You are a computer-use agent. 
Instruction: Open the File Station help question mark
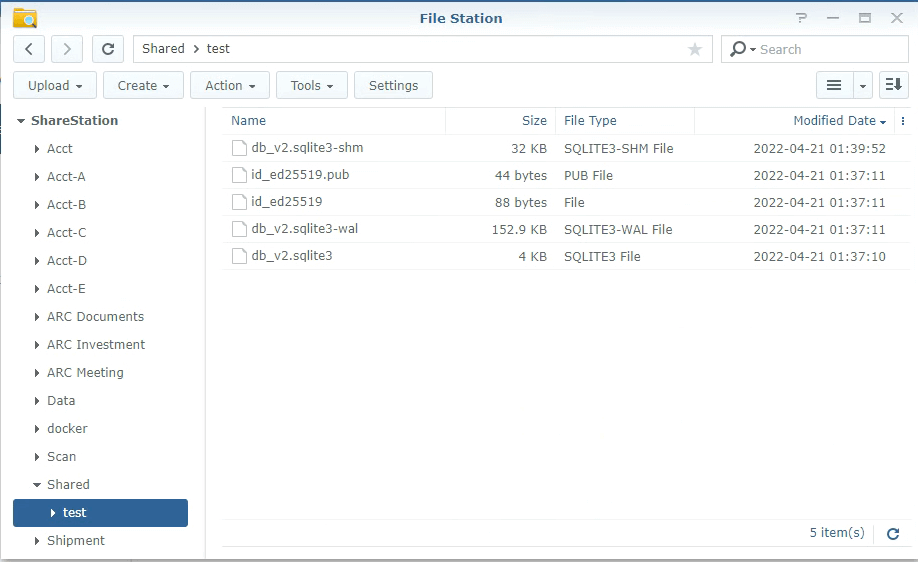(x=801, y=18)
